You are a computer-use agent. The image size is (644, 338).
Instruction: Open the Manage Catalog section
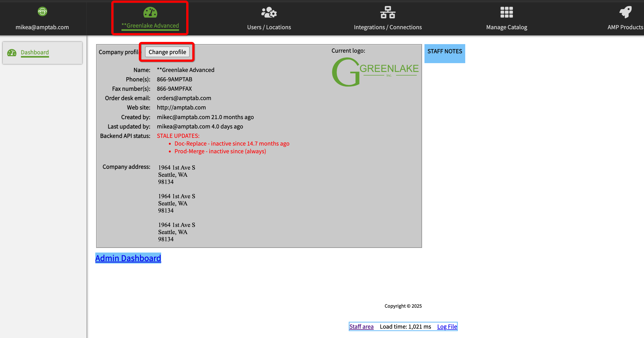pyautogui.click(x=507, y=27)
